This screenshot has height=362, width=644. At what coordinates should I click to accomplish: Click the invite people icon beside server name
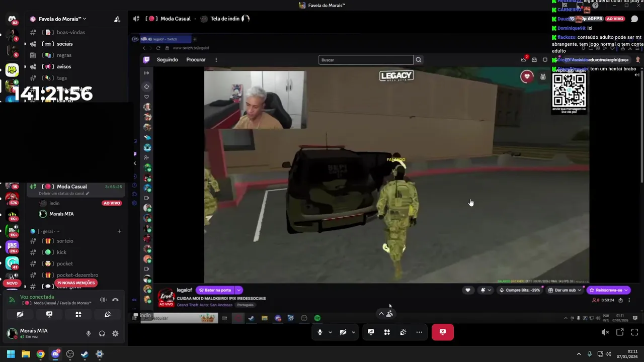(117, 19)
